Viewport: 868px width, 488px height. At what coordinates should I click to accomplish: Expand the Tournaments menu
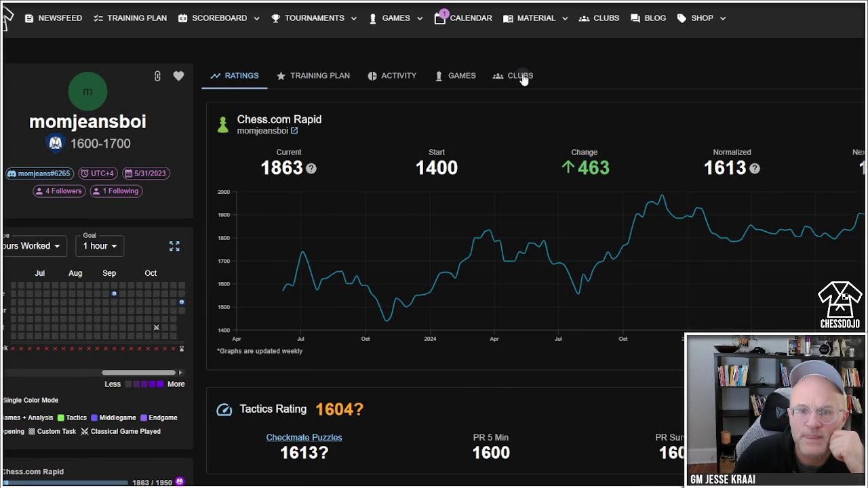tap(313, 18)
